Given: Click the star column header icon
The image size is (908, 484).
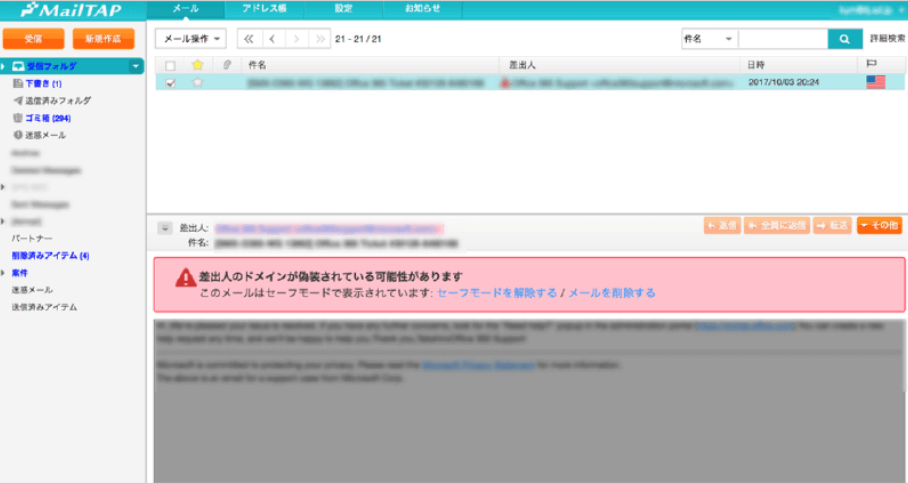Looking at the screenshot, I should [197, 65].
